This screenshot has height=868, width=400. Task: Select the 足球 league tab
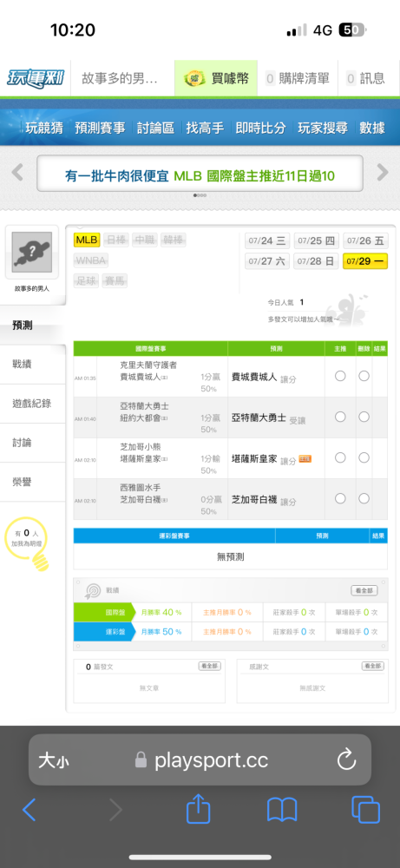pos(86,280)
